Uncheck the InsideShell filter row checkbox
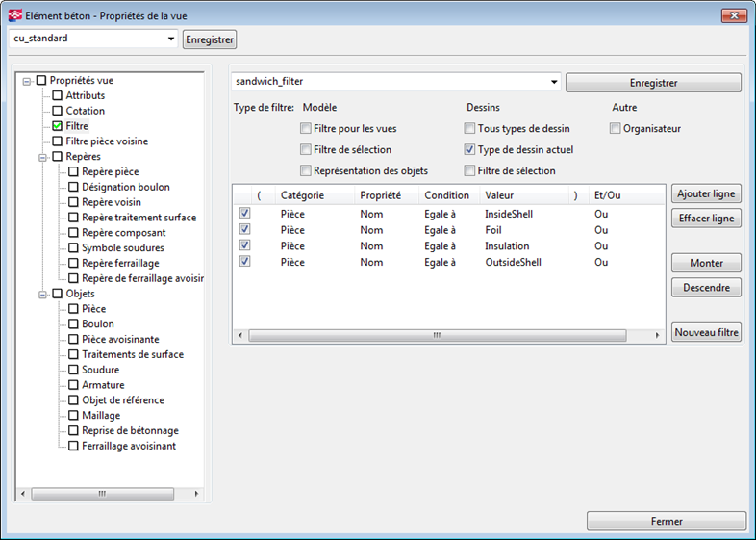The width and height of the screenshot is (756, 540). coord(244,214)
